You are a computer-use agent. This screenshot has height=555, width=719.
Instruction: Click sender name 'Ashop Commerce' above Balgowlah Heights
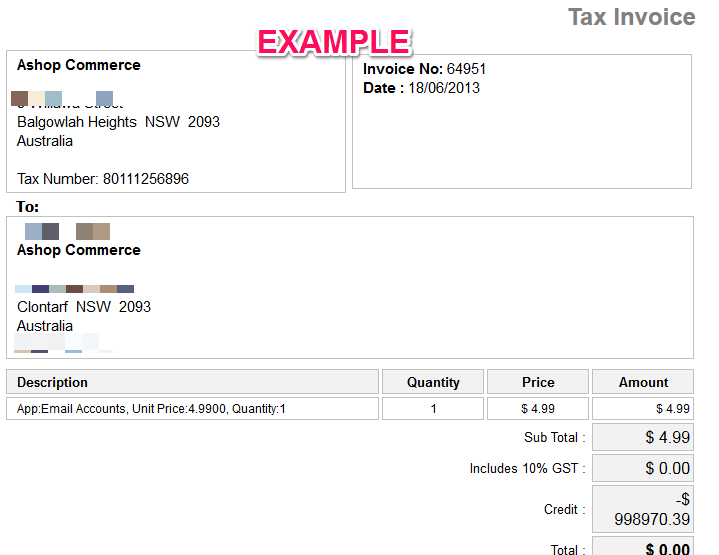click(78, 65)
